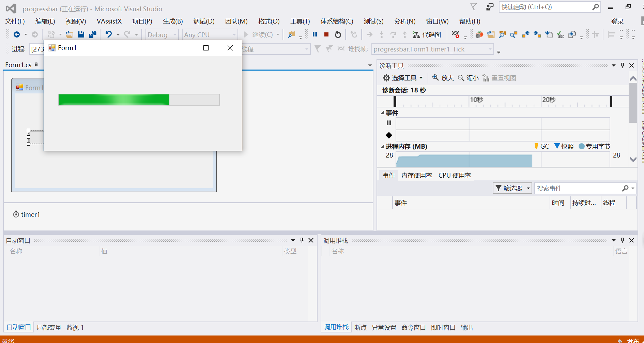Image resolution: width=644 pixels, height=343 pixels.
Task: Open the 选择工具 dropdown
Action: click(403, 78)
